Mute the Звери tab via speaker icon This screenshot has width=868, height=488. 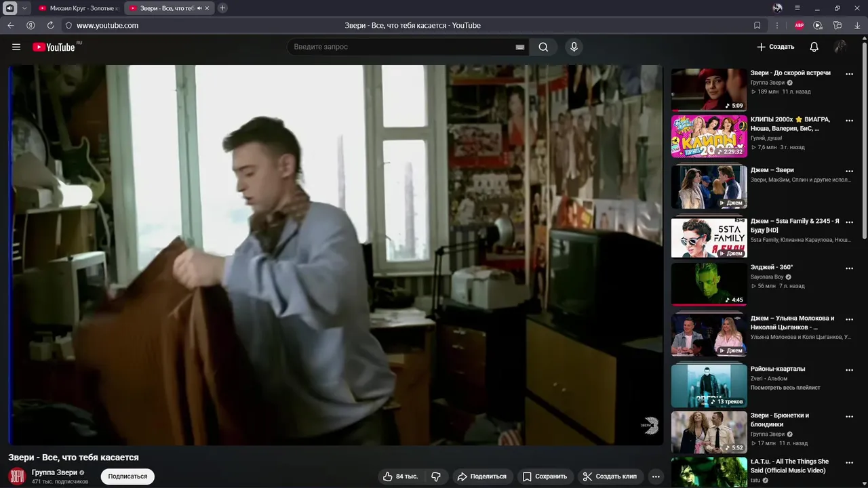[x=199, y=8]
